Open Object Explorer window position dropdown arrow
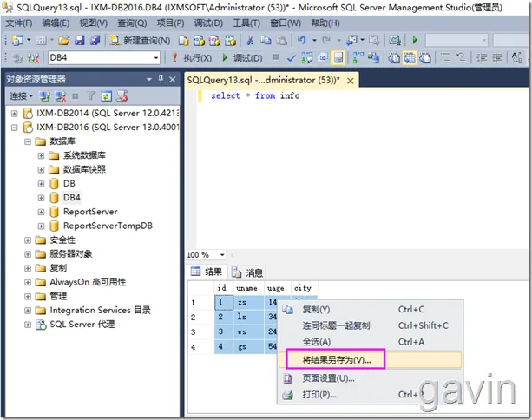This screenshot has height=420, width=532. pyautogui.click(x=148, y=80)
